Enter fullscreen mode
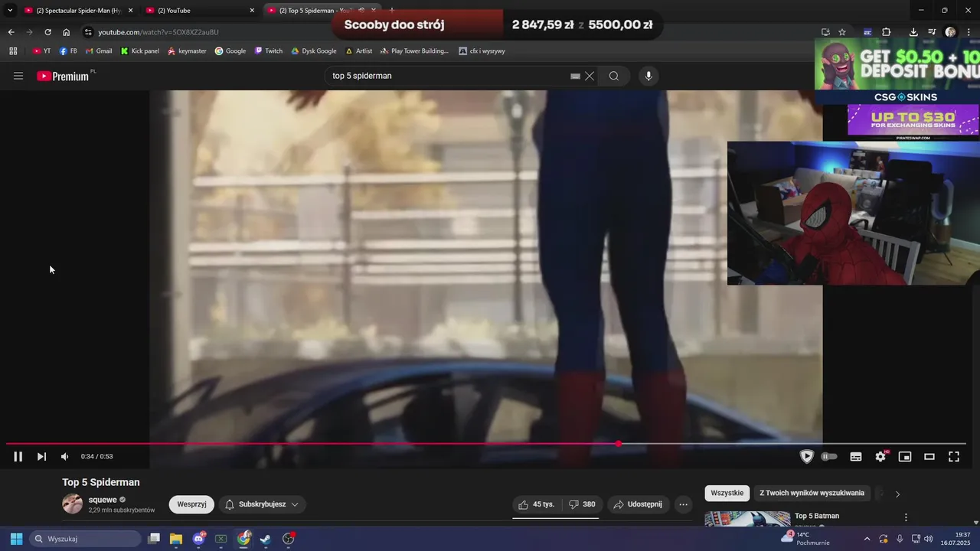 (954, 457)
